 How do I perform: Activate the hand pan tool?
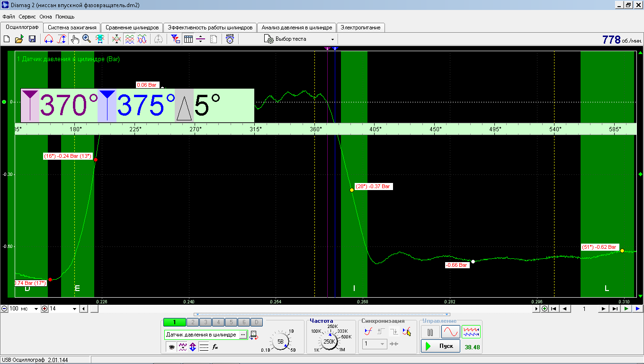75,39
